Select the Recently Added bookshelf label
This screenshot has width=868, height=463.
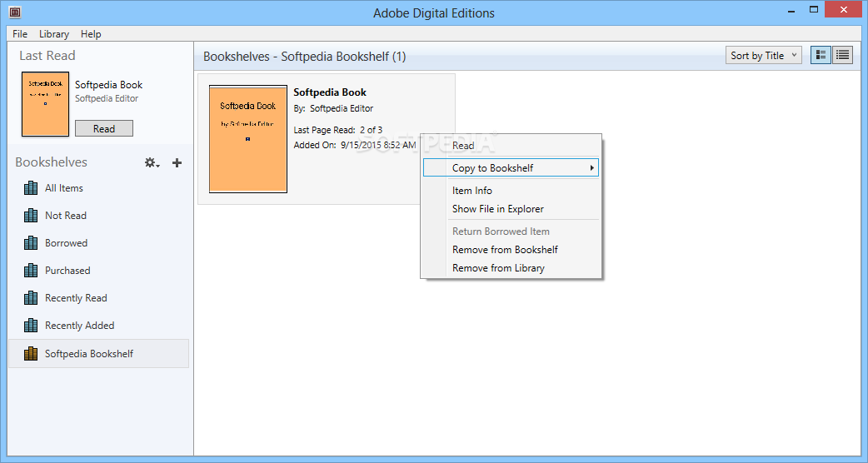tap(80, 326)
